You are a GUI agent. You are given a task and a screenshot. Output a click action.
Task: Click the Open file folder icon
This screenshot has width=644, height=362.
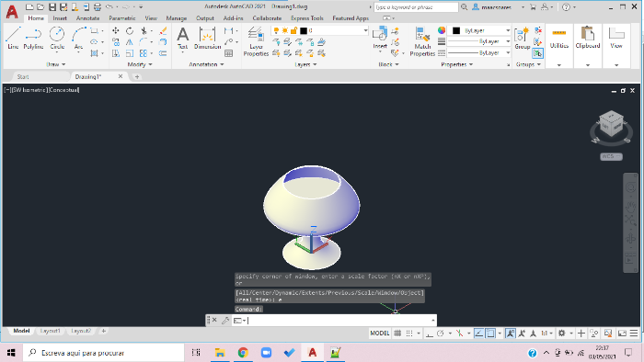pos(40,7)
